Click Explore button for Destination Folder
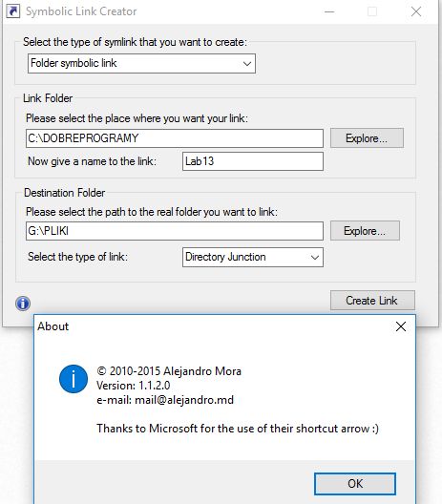Image resolution: width=442 pixels, height=504 pixels. [365, 231]
